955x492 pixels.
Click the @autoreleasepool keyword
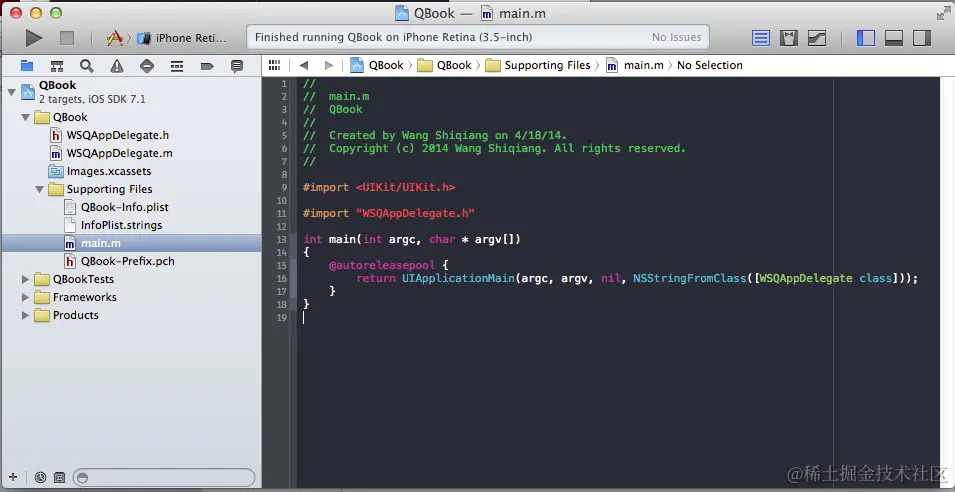tap(382, 265)
